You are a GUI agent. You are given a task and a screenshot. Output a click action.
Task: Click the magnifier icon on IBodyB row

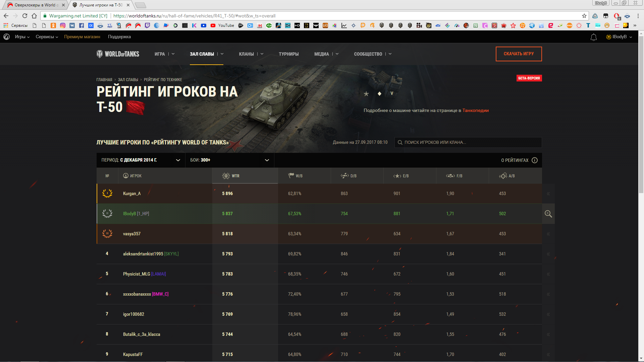point(548,214)
